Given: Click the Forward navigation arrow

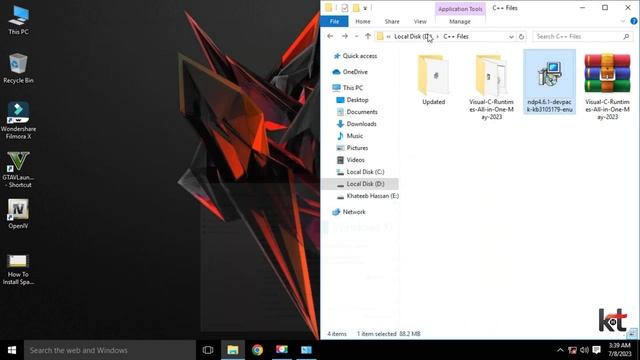Looking at the screenshot, I should tap(344, 36).
